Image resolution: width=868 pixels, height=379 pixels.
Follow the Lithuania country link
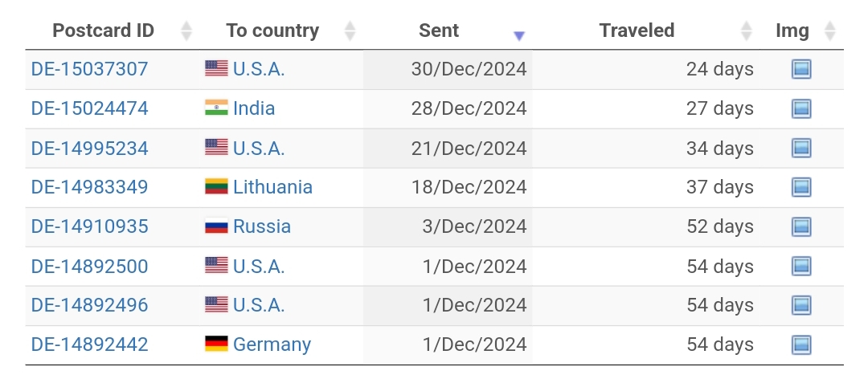[272, 187]
